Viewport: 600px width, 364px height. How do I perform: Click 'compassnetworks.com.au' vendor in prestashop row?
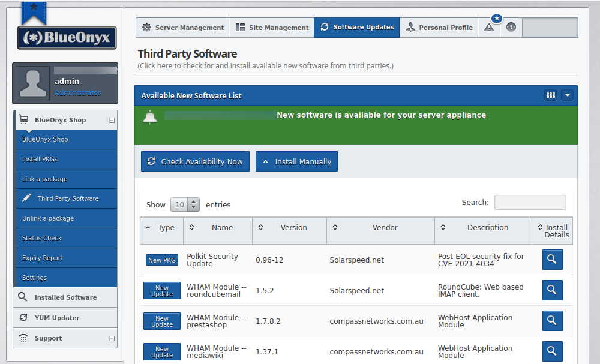377,321
